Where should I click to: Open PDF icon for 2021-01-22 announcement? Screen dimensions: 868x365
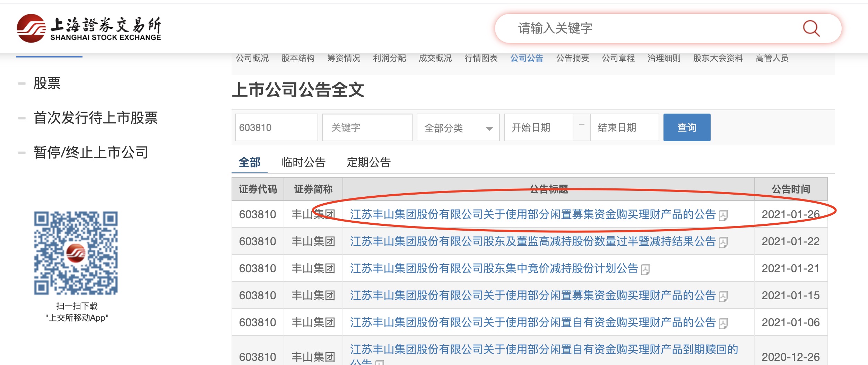723,242
